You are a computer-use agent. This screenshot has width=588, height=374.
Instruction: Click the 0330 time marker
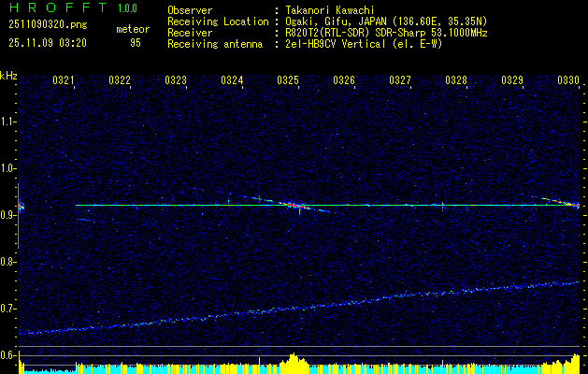[x=568, y=81]
